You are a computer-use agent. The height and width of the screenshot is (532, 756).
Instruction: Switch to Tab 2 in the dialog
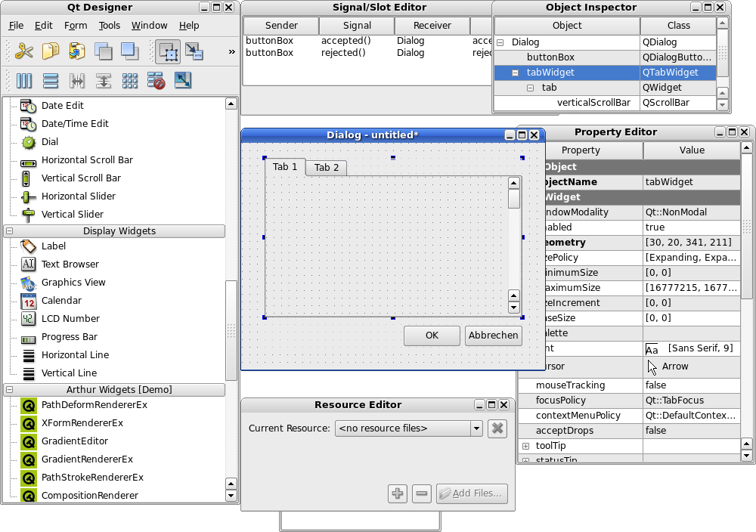coord(327,168)
